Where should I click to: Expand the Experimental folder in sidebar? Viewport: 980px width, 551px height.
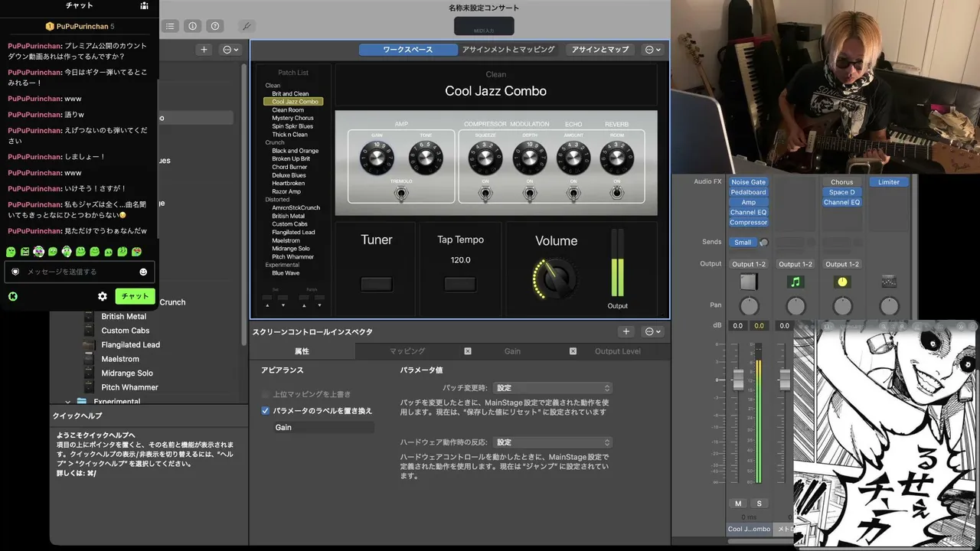click(x=67, y=402)
